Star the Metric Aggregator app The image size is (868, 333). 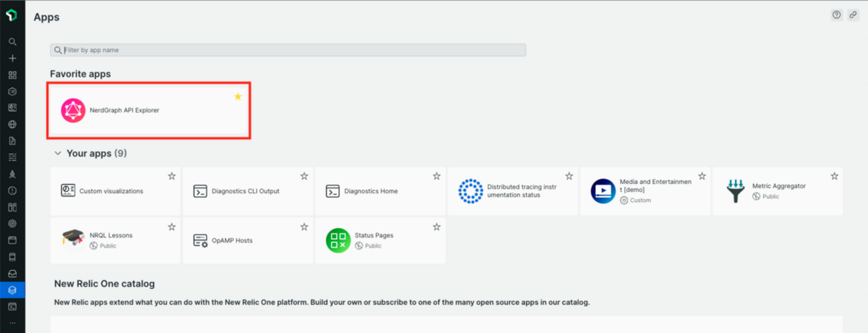point(834,176)
